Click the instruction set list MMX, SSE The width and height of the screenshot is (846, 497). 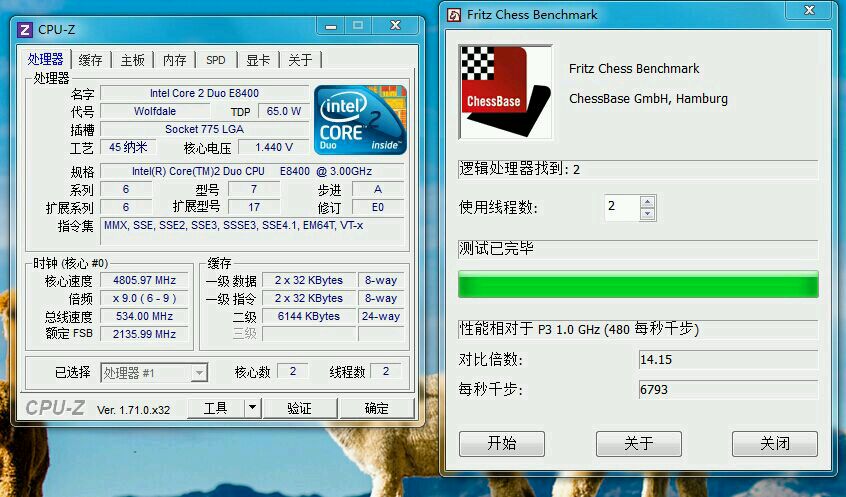tap(252, 233)
